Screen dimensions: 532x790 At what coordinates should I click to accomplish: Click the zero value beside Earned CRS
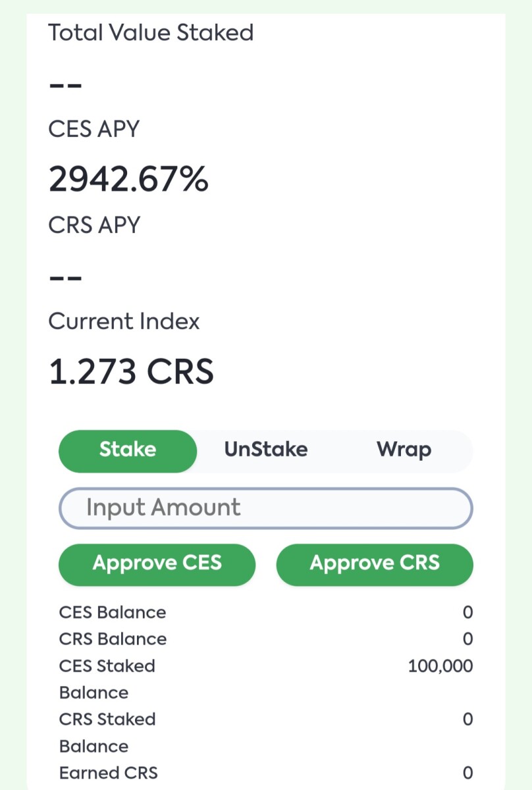pyautogui.click(x=467, y=772)
